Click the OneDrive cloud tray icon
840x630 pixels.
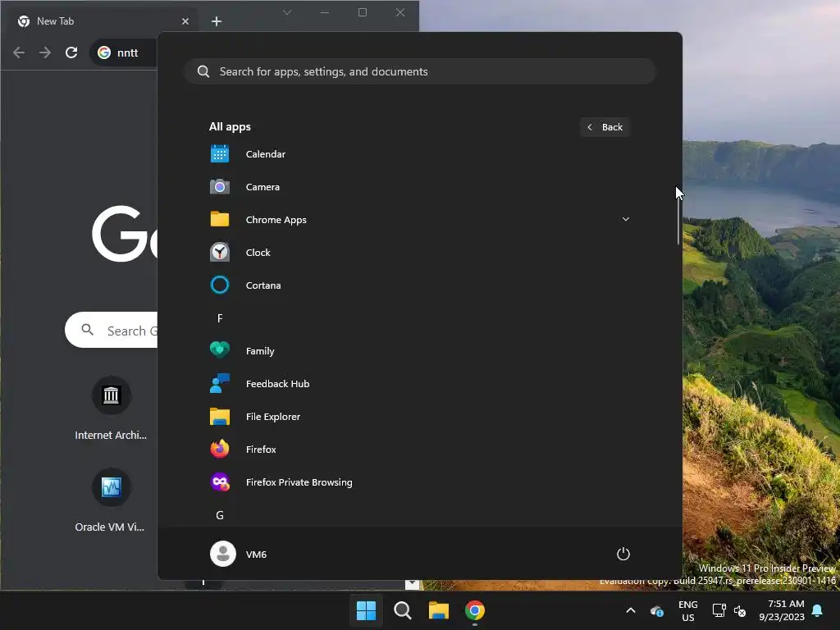[x=656, y=610]
